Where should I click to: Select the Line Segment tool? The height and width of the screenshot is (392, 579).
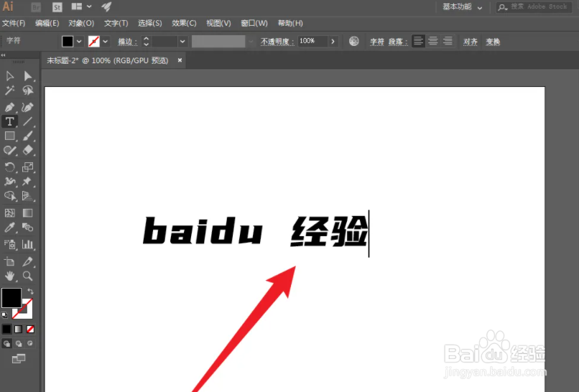point(28,121)
